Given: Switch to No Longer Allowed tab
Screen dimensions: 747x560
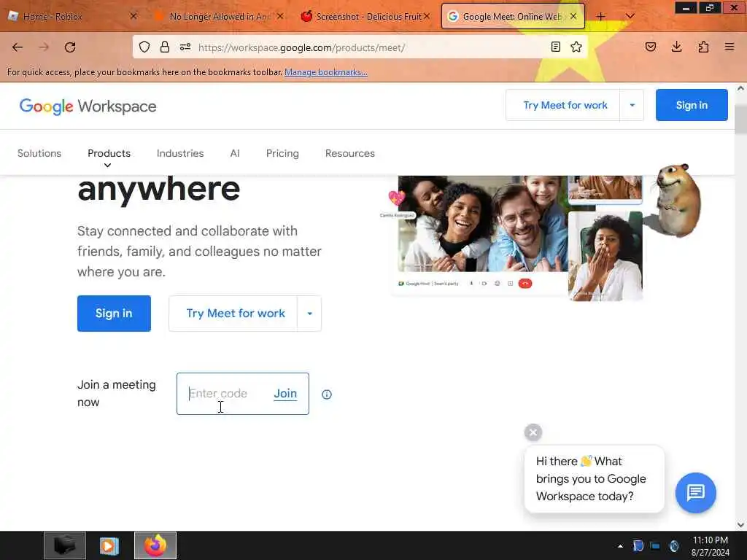Looking at the screenshot, I should coord(220,16).
